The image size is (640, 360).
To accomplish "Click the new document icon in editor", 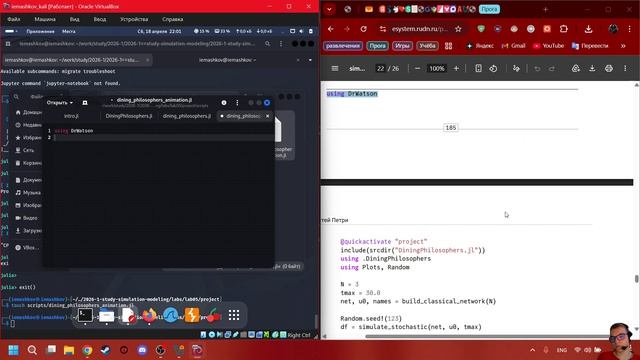I will (85, 103).
